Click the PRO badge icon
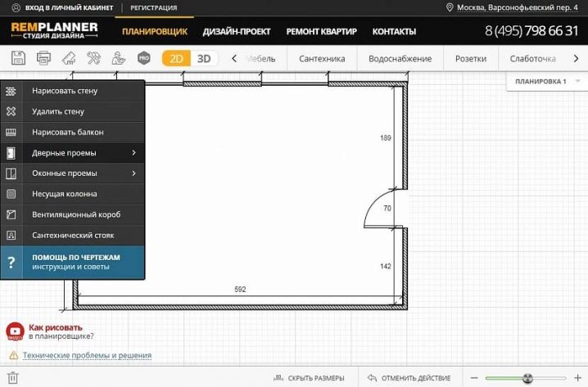This screenshot has height=387, width=588. click(144, 59)
